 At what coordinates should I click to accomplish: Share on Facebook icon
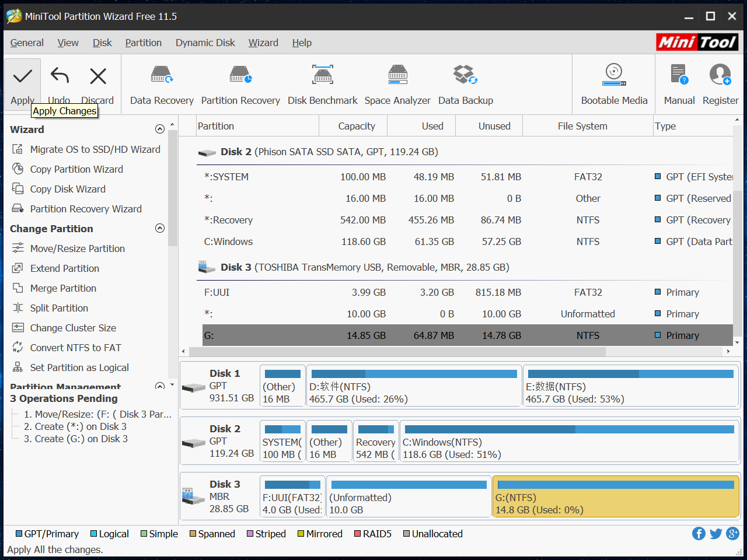(699, 534)
